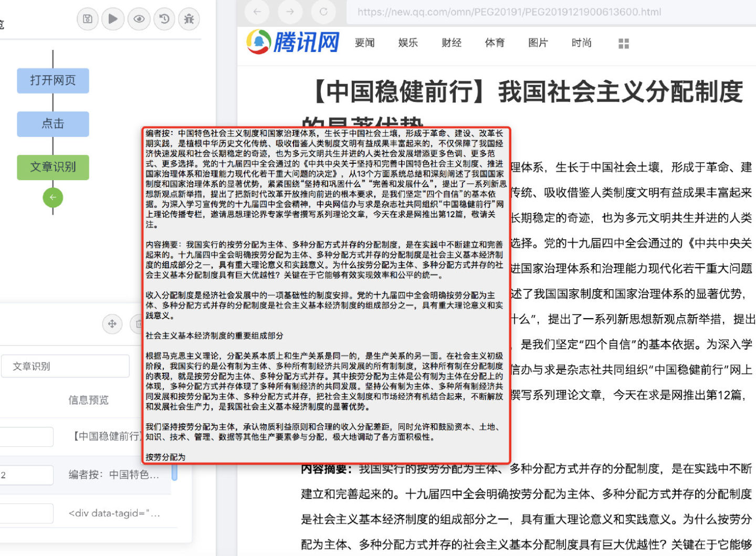Screen dimensions: 756x556
Task: Click the green plus below 文章识别 node
Action: [52, 198]
